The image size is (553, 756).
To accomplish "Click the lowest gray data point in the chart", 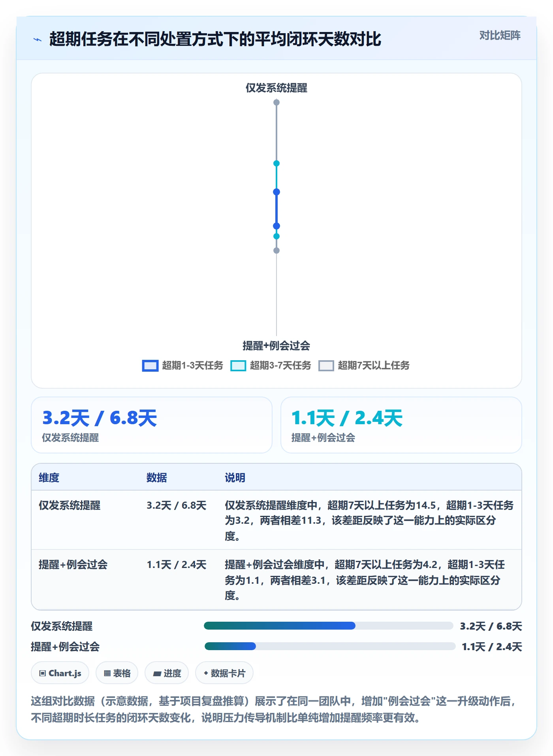I will coord(276,250).
